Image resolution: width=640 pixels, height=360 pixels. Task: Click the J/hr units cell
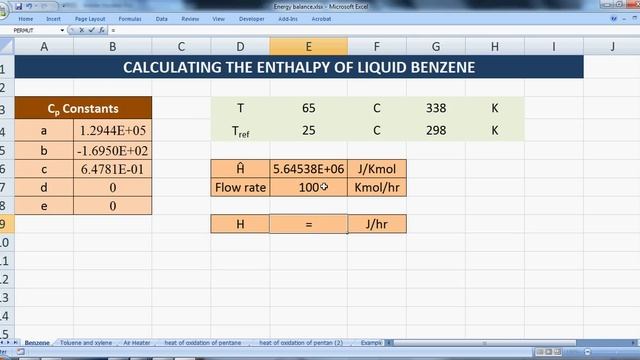click(377, 224)
